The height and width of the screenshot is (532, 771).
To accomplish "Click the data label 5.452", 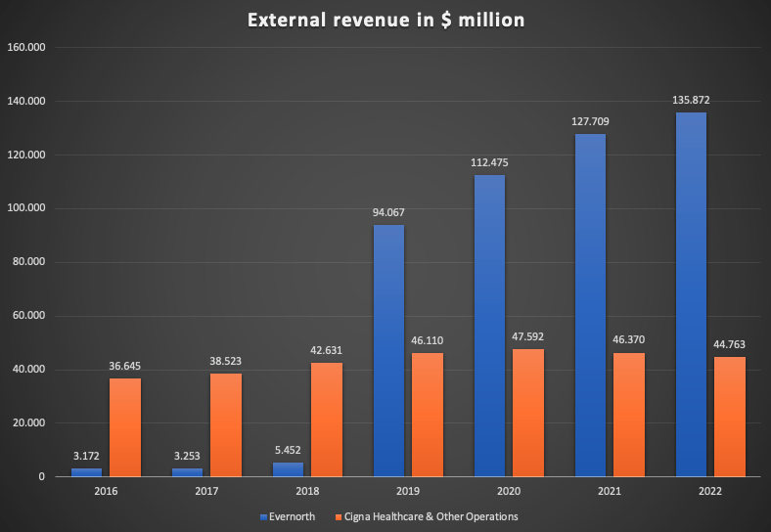I will [x=288, y=450].
